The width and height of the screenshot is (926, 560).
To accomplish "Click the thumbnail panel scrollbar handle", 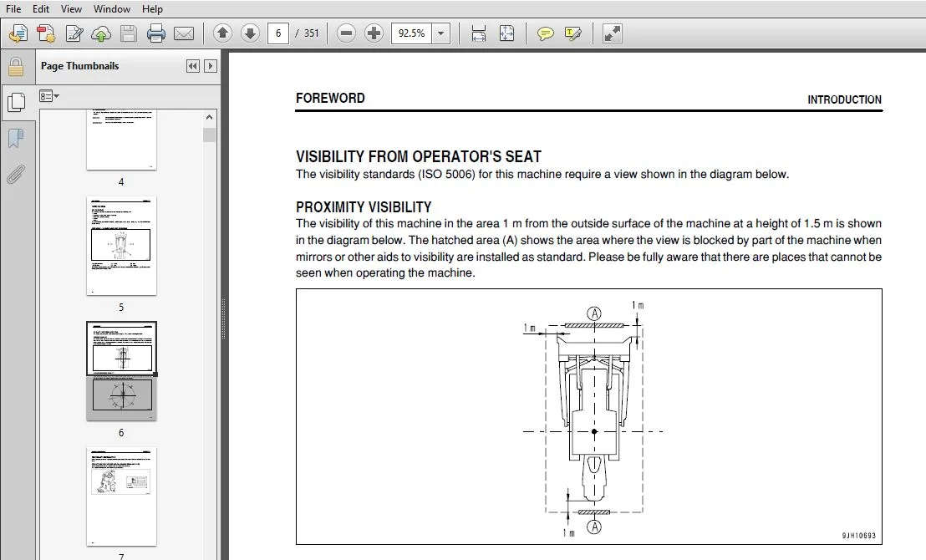I will point(209,135).
